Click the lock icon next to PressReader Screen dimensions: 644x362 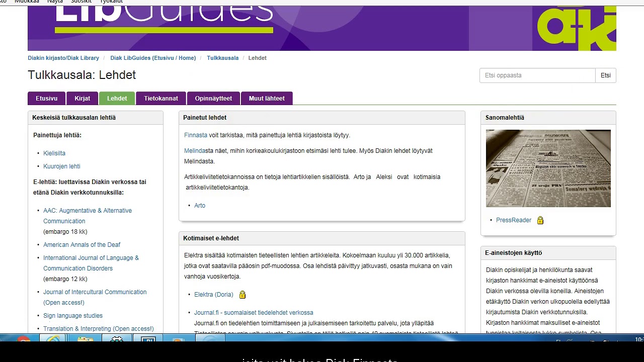[x=540, y=220]
